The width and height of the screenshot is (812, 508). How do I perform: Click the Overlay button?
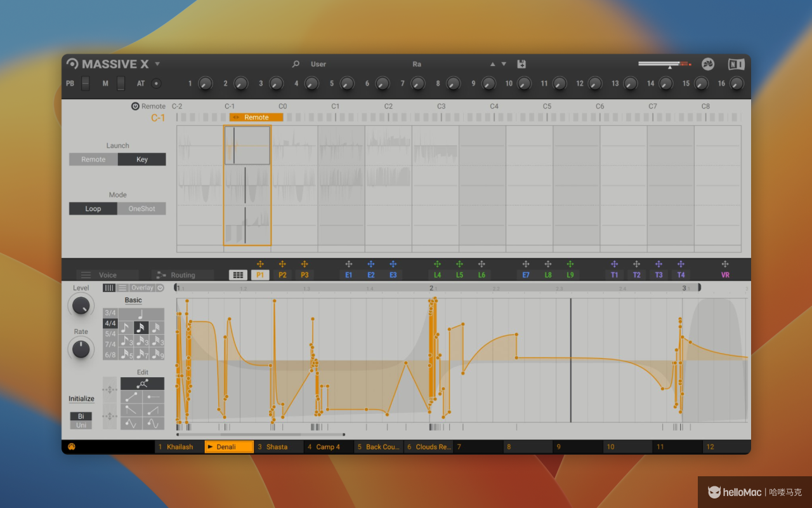tap(142, 288)
